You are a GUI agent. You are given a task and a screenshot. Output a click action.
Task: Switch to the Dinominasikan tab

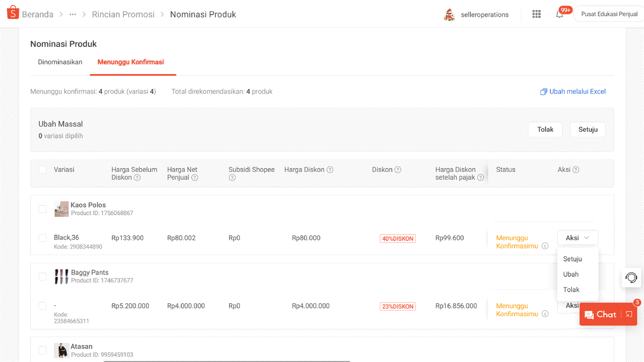pos(60,62)
